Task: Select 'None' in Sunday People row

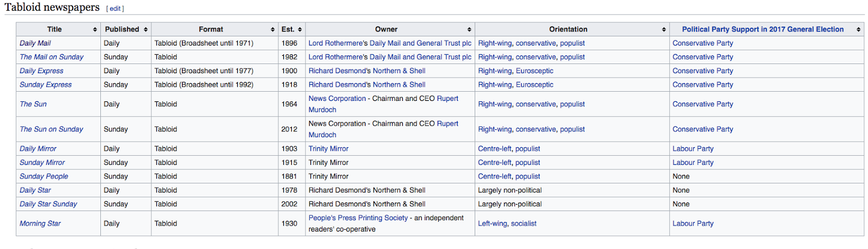Action: 681,176
